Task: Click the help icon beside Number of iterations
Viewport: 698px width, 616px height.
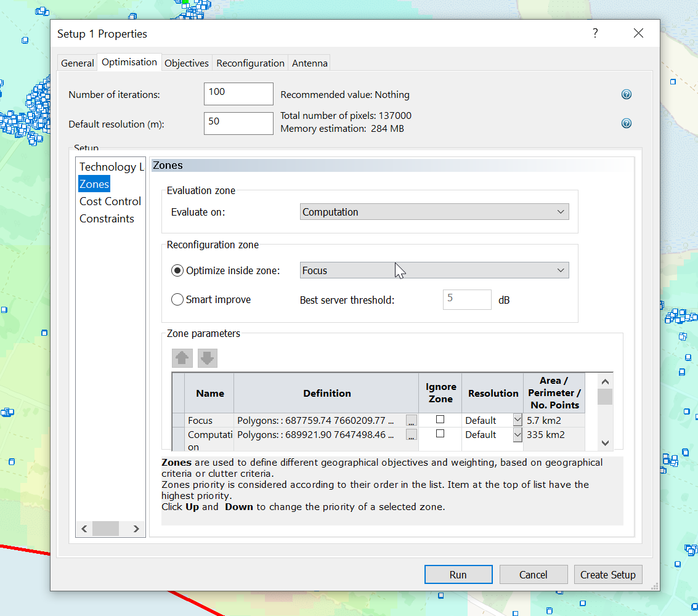Action: tap(626, 94)
